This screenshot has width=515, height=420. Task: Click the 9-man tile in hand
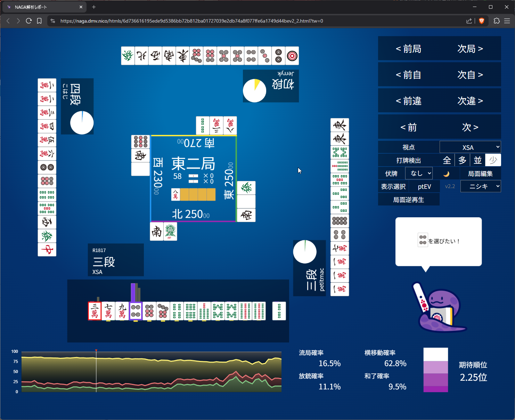pyautogui.click(x=122, y=311)
